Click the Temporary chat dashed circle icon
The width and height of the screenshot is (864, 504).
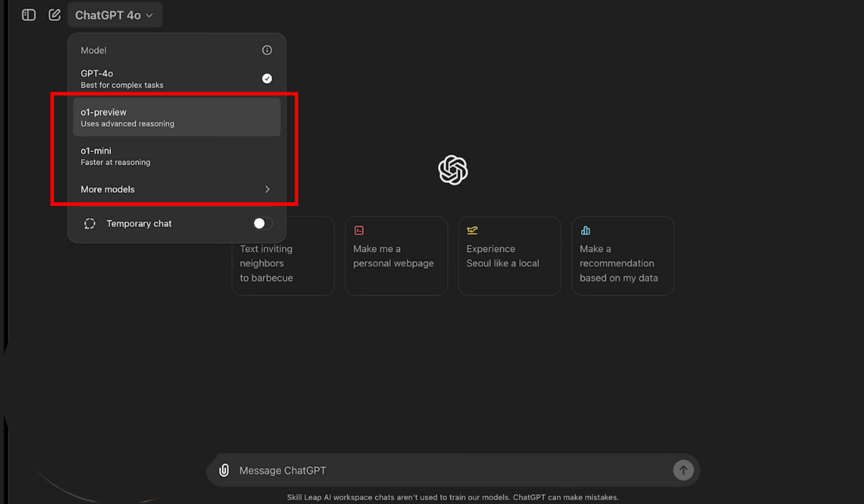click(x=89, y=223)
